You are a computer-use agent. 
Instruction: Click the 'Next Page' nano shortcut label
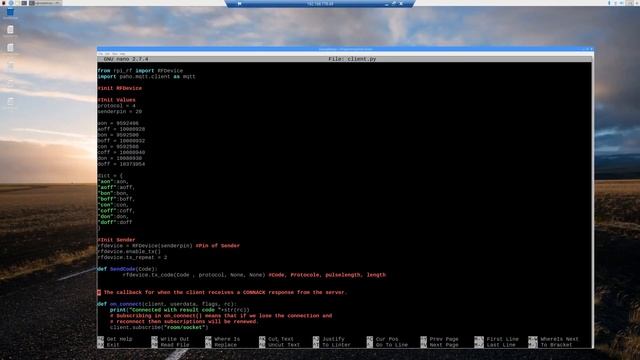pyautogui.click(x=444, y=345)
